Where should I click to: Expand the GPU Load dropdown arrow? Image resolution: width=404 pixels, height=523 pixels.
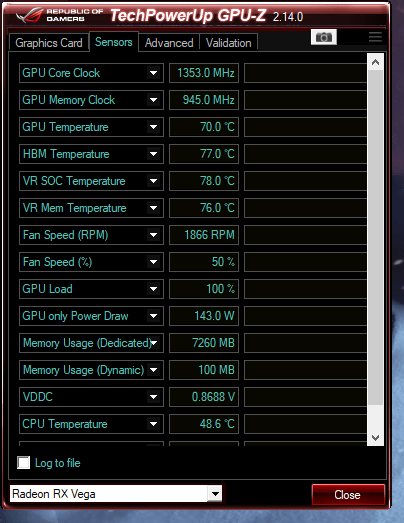point(153,289)
